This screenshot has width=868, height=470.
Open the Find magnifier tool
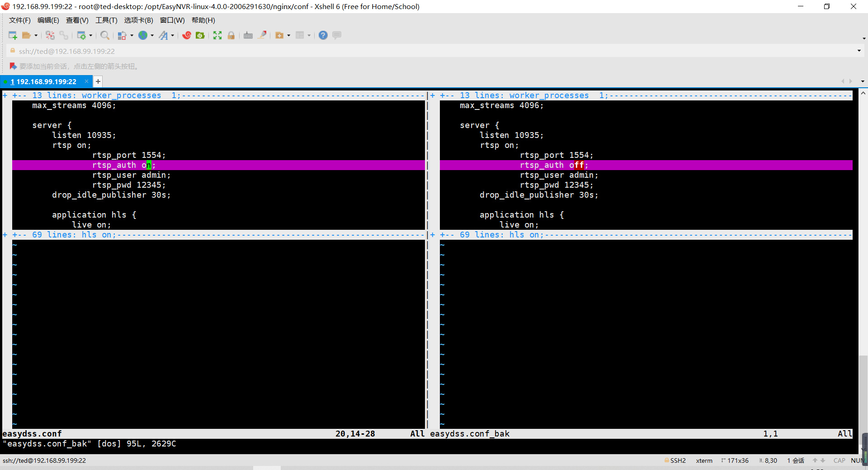pos(105,35)
